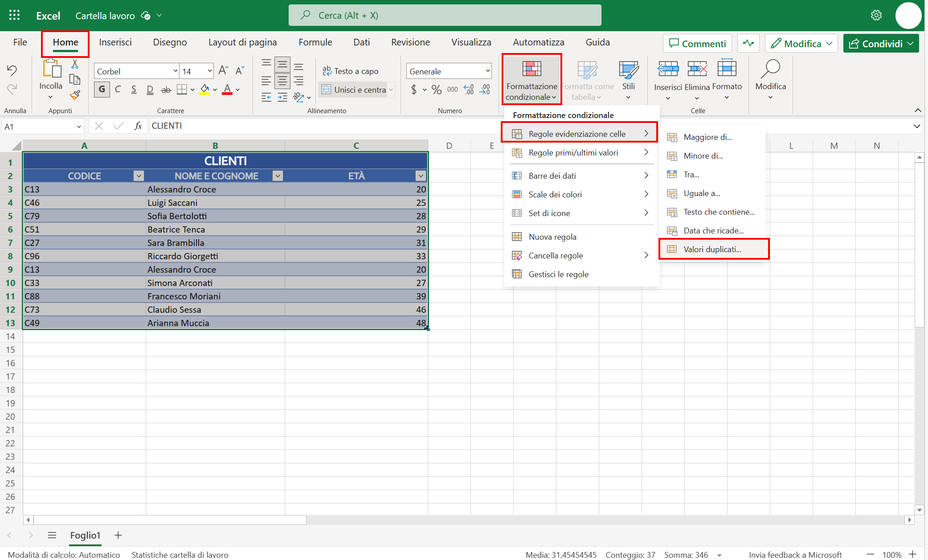Screen dimensions: 928x560
Task: Toggle underline with the S button
Action: tap(134, 90)
